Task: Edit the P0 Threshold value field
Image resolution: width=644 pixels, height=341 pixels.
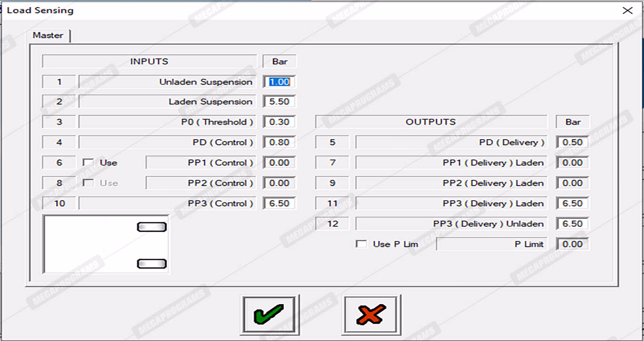Action: tap(279, 122)
